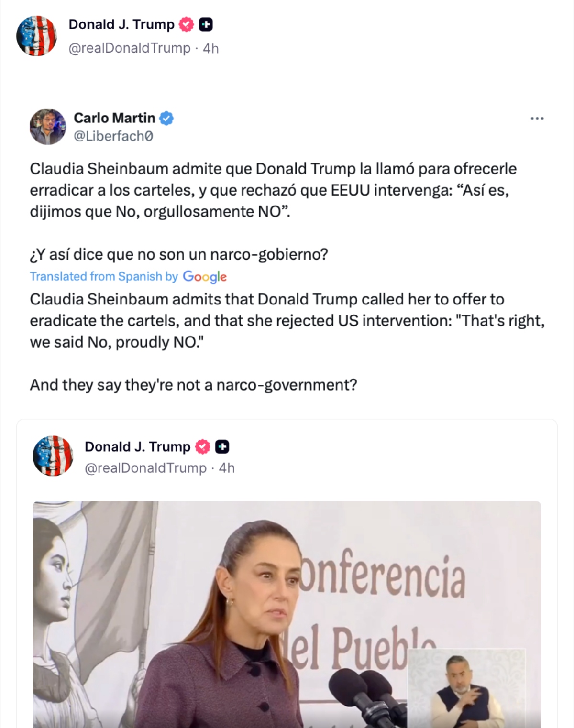
Task: Click the plus badge next to top Trump name
Action: click(206, 24)
